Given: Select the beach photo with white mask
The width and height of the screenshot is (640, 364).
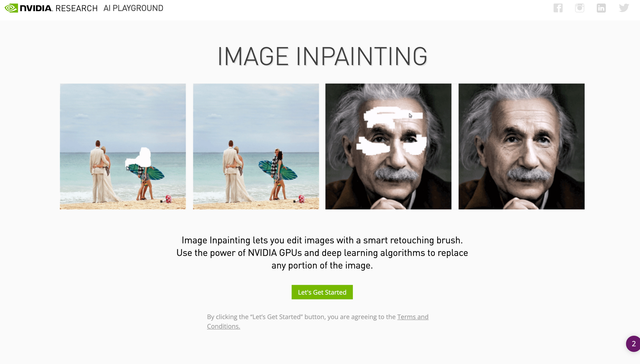Looking at the screenshot, I should (123, 146).
